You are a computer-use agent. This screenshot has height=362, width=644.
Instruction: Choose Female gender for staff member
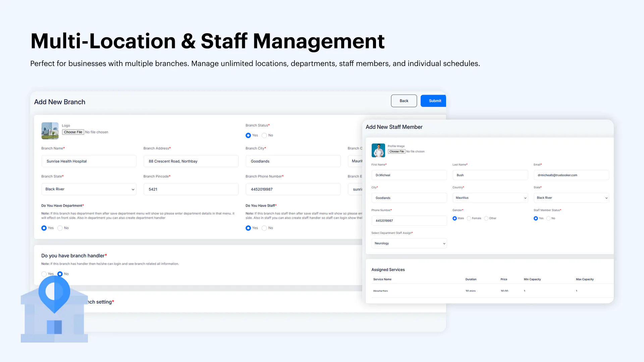click(469, 218)
